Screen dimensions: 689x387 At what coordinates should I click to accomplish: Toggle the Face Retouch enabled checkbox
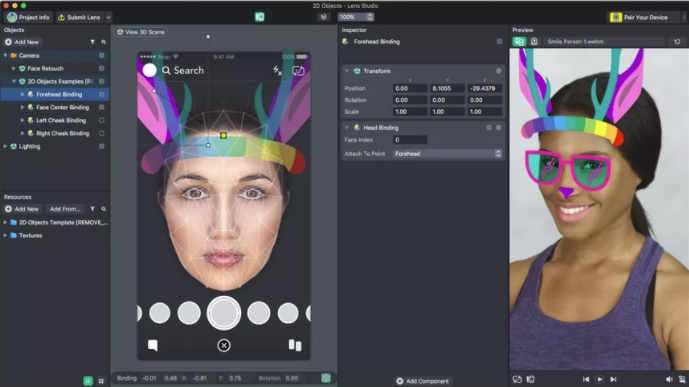click(x=102, y=69)
